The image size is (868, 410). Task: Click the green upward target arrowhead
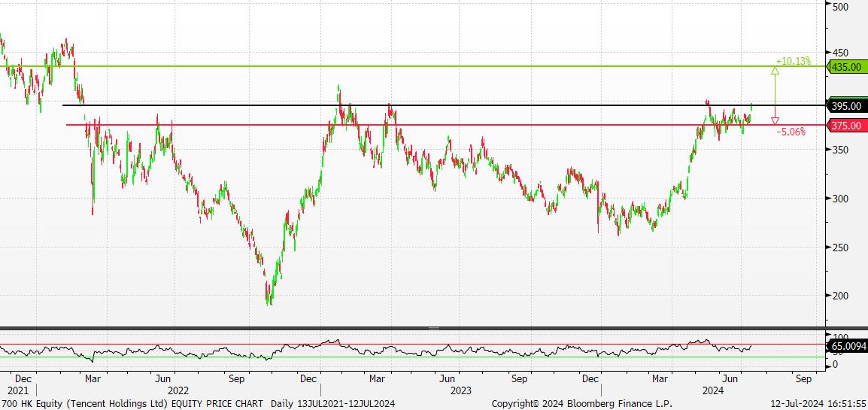pyautogui.click(x=775, y=70)
